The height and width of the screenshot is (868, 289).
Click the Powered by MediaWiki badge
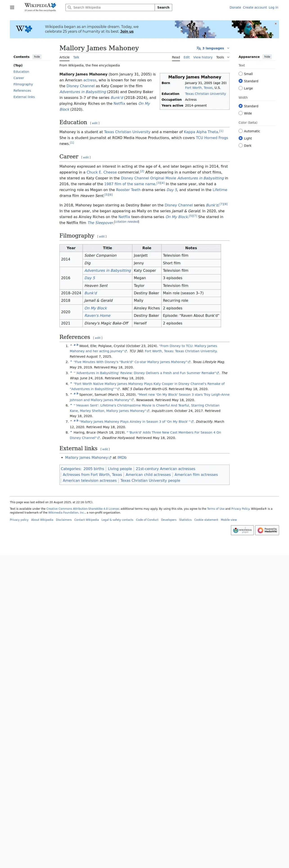click(x=267, y=530)
